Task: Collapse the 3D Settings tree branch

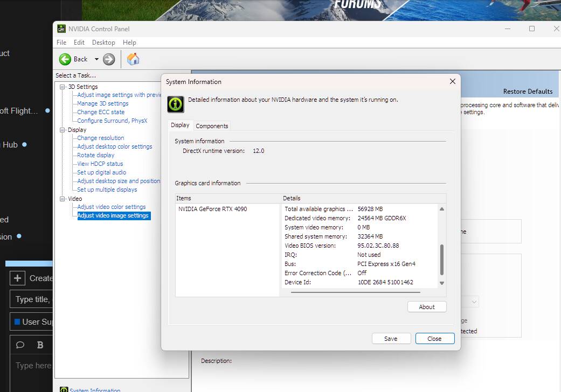Action: [62, 87]
